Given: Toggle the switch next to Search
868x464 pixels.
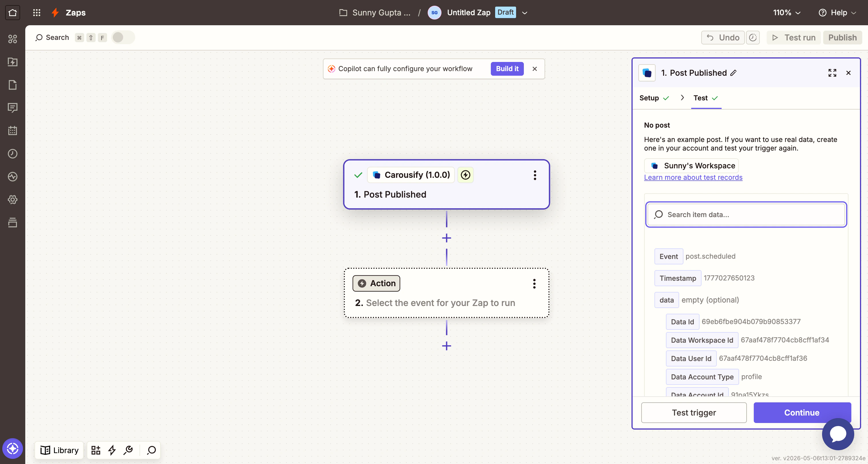Looking at the screenshot, I should point(123,37).
